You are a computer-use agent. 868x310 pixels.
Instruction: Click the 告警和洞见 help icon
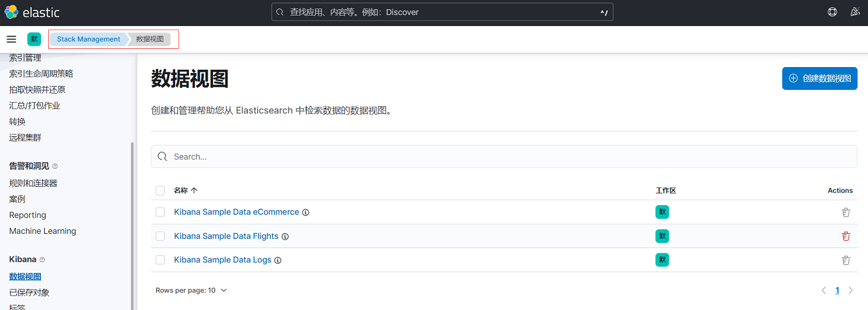55,166
